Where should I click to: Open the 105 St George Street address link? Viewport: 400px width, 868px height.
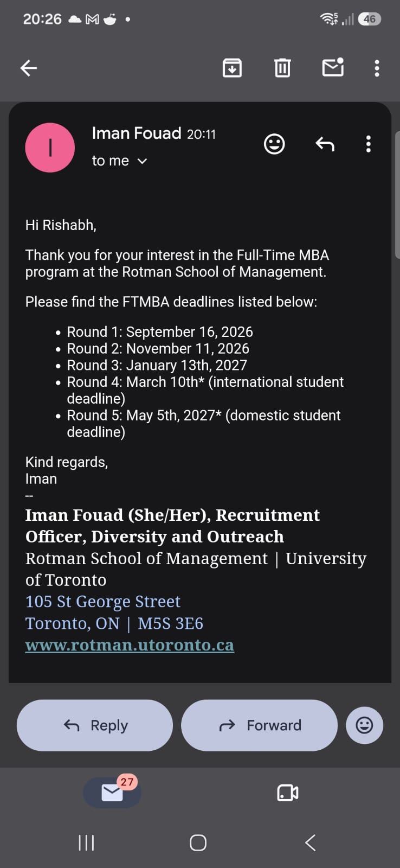click(102, 601)
